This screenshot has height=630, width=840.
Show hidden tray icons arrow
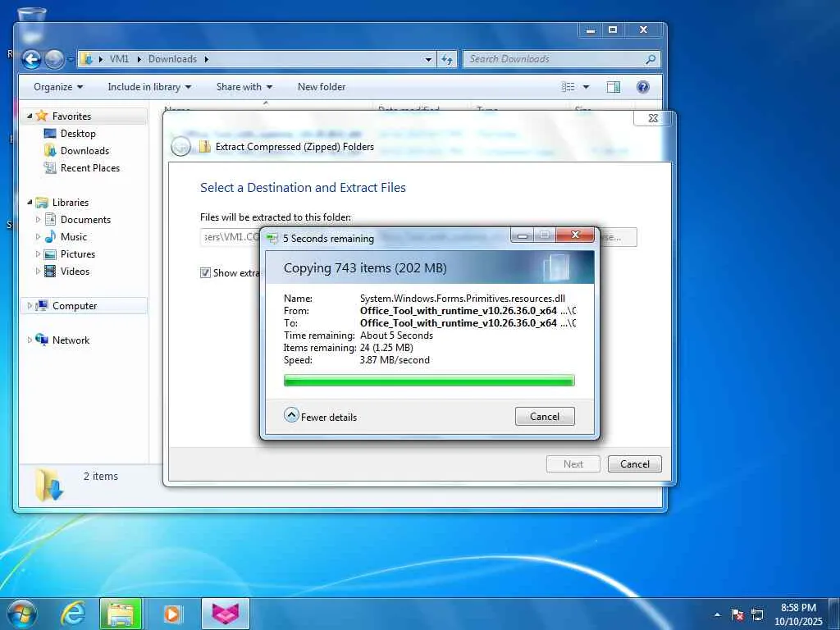click(x=717, y=615)
